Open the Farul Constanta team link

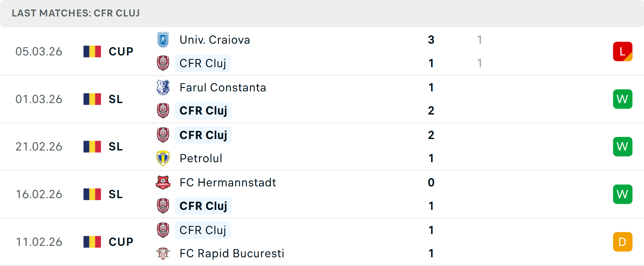(223, 87)
